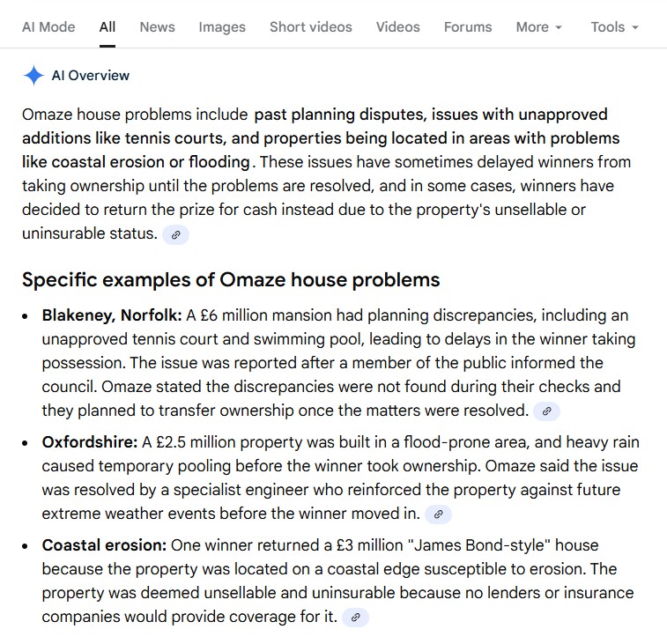Open the Images tab
Image resolution: width=667 pixels, height=644 pixels.
[222, 26]
